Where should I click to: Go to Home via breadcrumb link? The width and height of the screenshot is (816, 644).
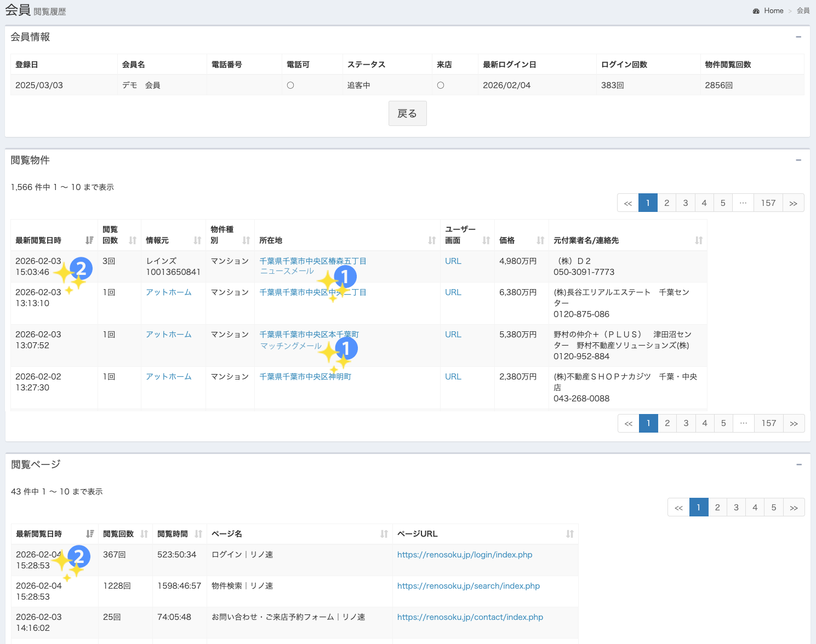[774, 11]
